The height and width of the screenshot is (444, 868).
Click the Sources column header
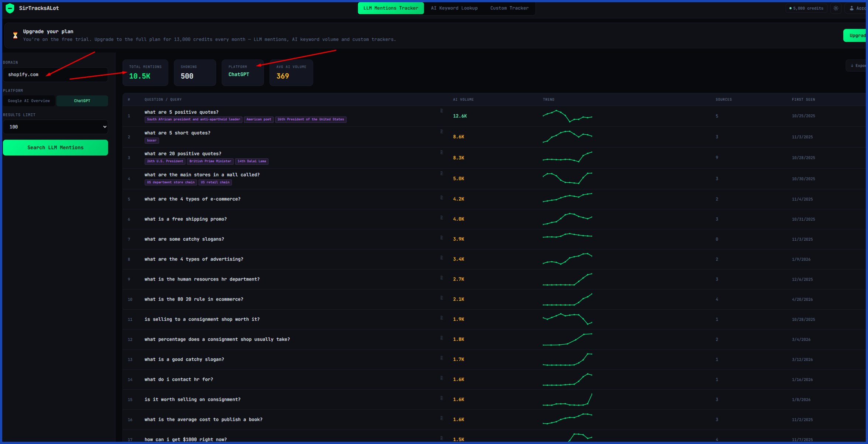(x=723, y=100)
